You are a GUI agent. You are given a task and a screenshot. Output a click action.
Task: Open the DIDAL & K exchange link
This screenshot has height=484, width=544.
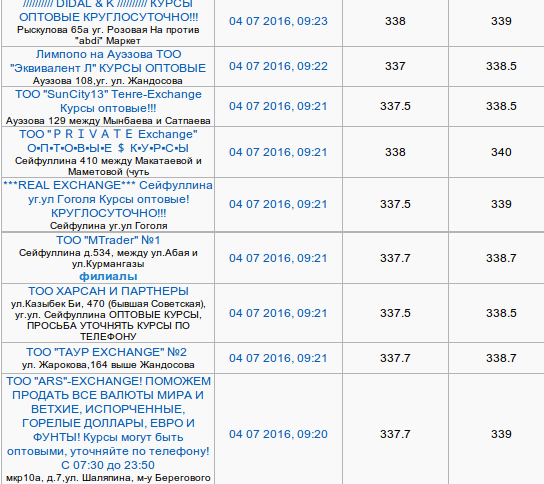tap(108, 11)
